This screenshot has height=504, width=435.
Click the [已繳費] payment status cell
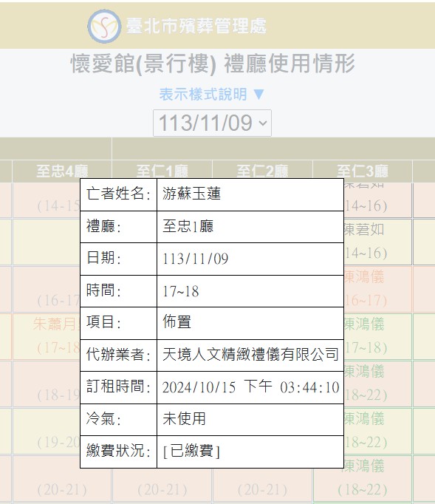250,452
